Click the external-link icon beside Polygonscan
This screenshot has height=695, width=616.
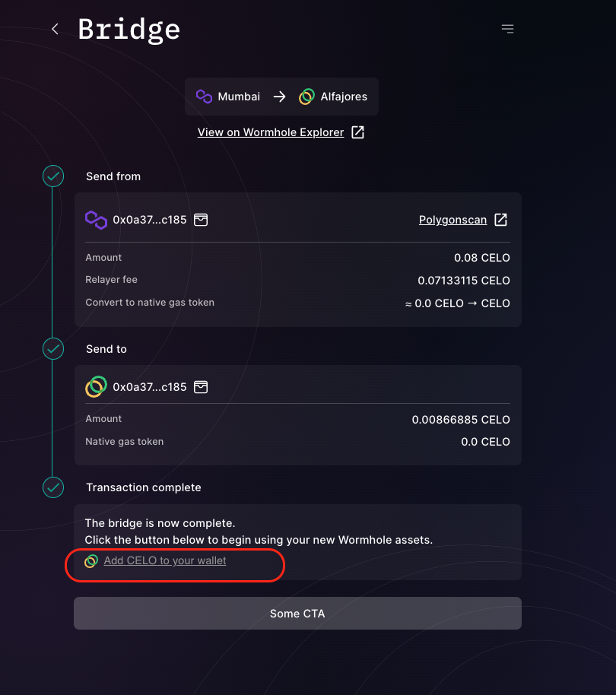[x=500, y=220]
